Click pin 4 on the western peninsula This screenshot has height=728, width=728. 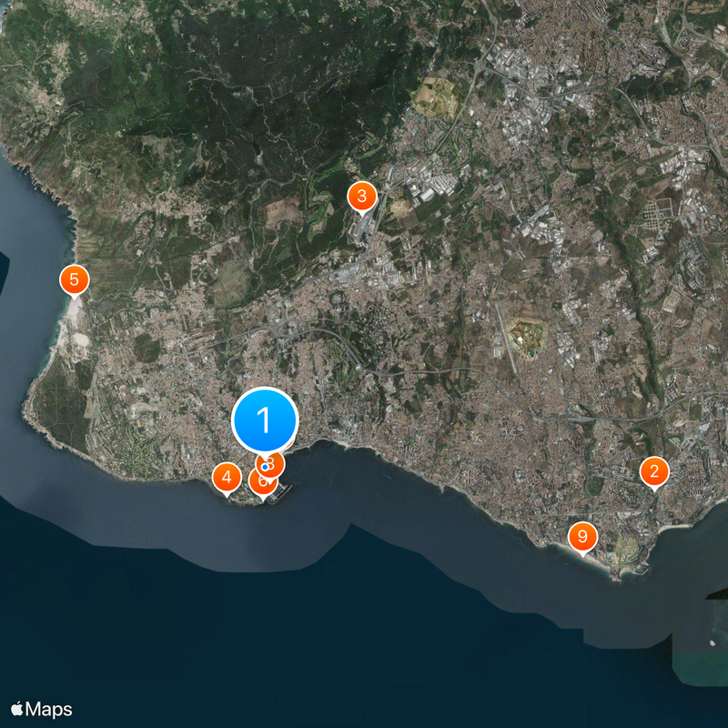pyautogui.click(x=225, y=474)
